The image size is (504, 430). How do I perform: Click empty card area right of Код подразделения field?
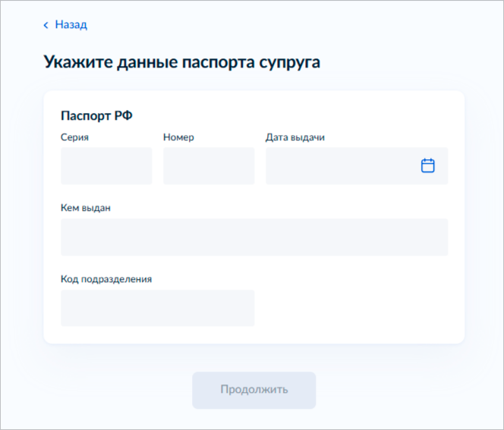(351, 308)
